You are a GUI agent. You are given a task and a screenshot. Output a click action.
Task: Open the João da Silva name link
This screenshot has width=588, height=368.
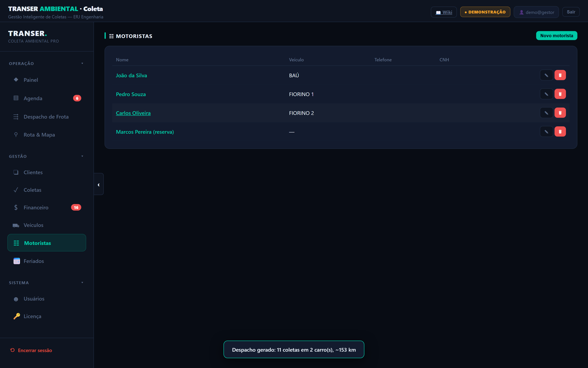pos(131,75)
